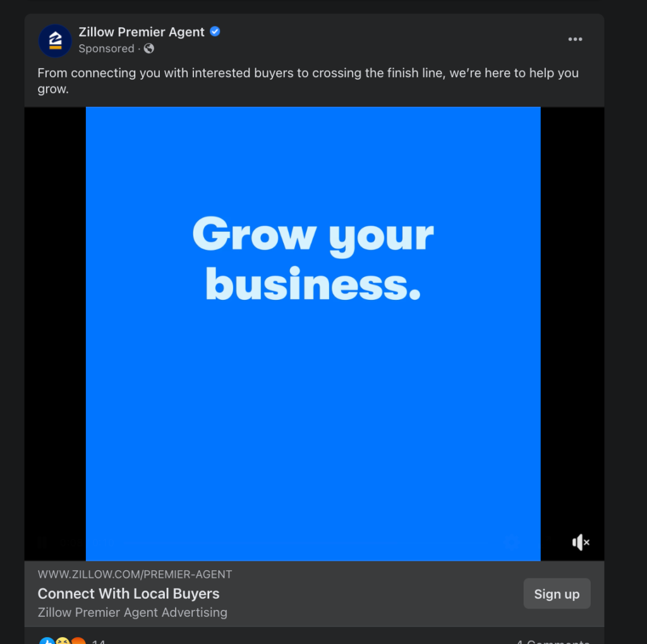This screenshot has height=644, width=647.
Task: Open the 4 Comments link
Action: click(552, 641)
